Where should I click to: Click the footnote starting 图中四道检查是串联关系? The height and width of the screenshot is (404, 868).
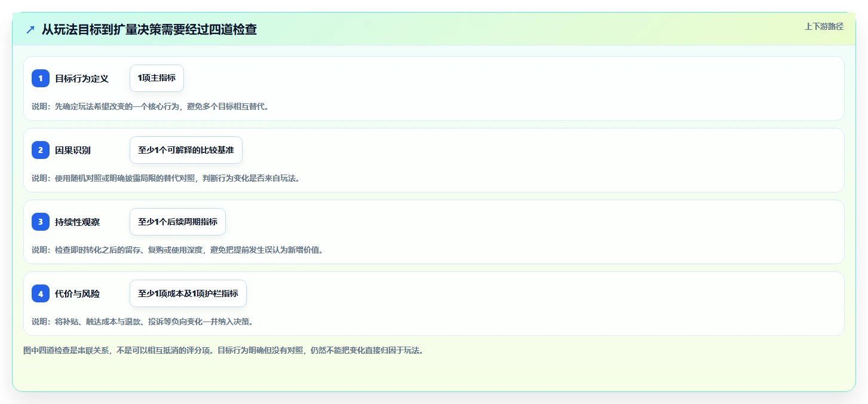point(224,350)
